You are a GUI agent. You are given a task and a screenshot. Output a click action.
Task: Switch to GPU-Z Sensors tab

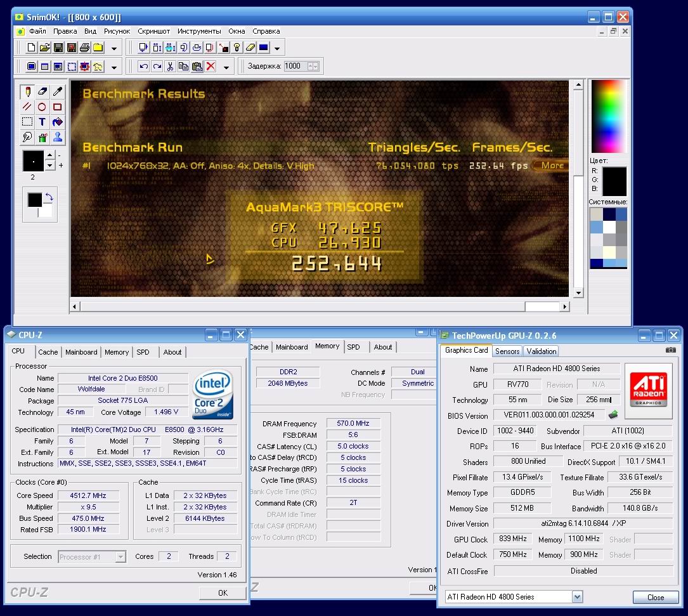pyautogui.click(x=507, y=351)
